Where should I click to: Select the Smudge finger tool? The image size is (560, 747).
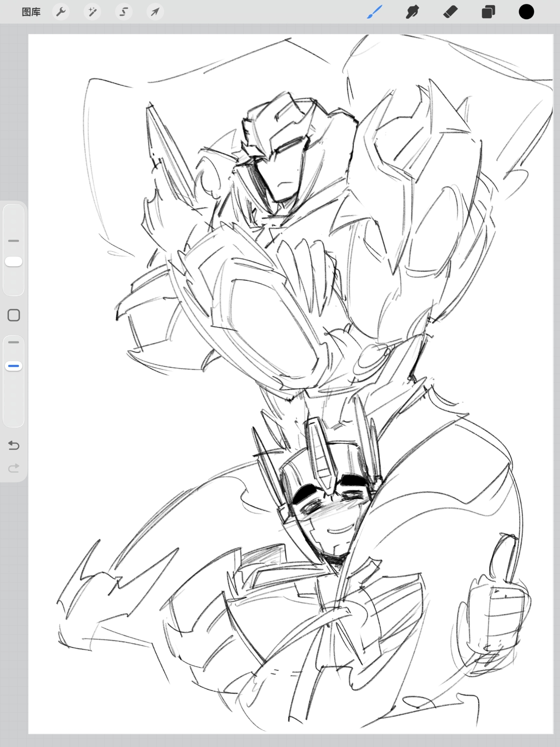click(x=412, y=12)
